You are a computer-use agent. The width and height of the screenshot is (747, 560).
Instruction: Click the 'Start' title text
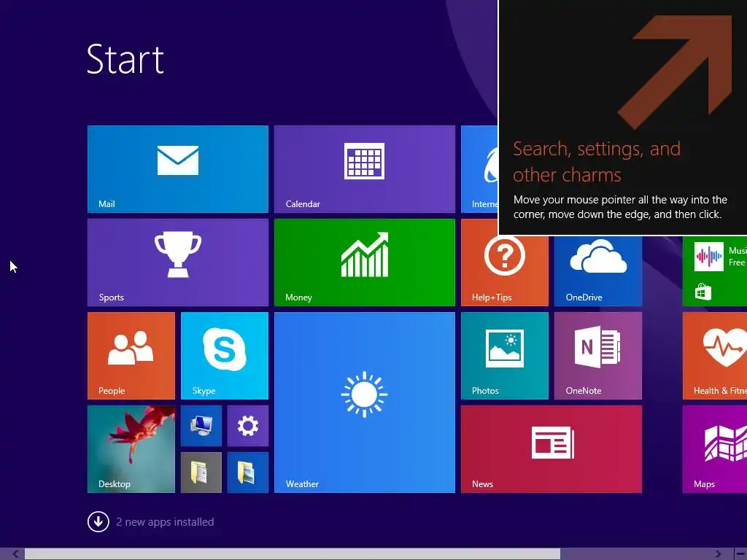click(125, 60)
